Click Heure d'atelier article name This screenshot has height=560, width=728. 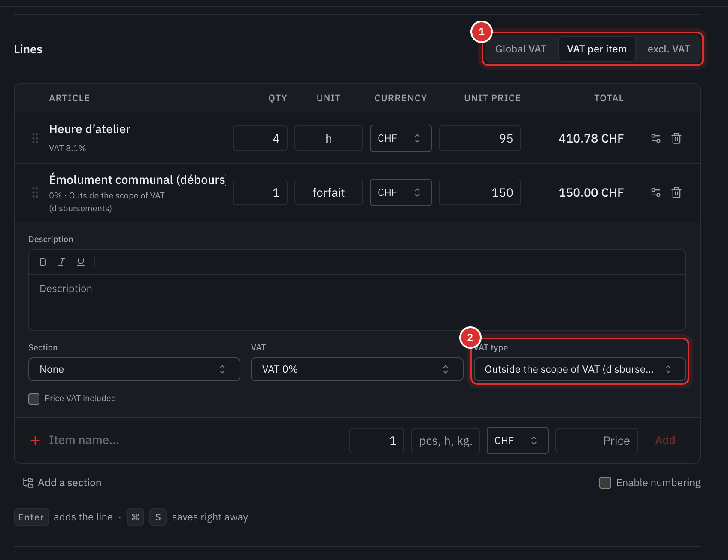90,129
